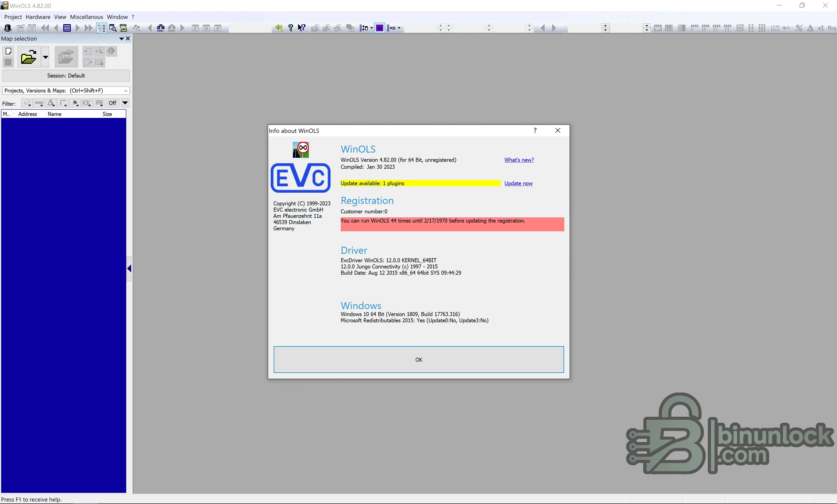Click the open project folder icon
Image resolution: width=837 pixels, height=504 pixels.
tap(28, 57)
